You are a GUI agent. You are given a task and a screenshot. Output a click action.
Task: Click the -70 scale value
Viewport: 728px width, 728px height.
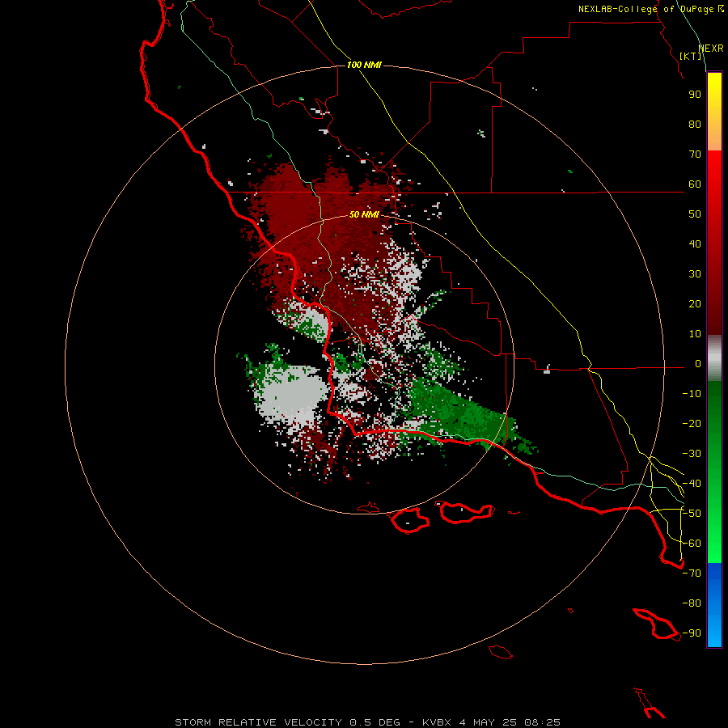point(692,574)
